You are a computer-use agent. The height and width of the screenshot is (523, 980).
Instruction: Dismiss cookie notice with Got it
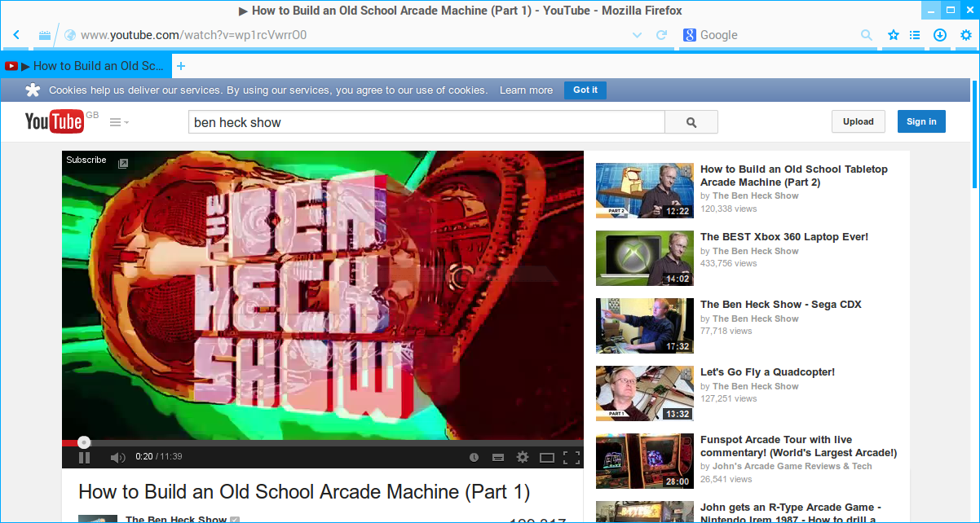click(x=585, y=90)
